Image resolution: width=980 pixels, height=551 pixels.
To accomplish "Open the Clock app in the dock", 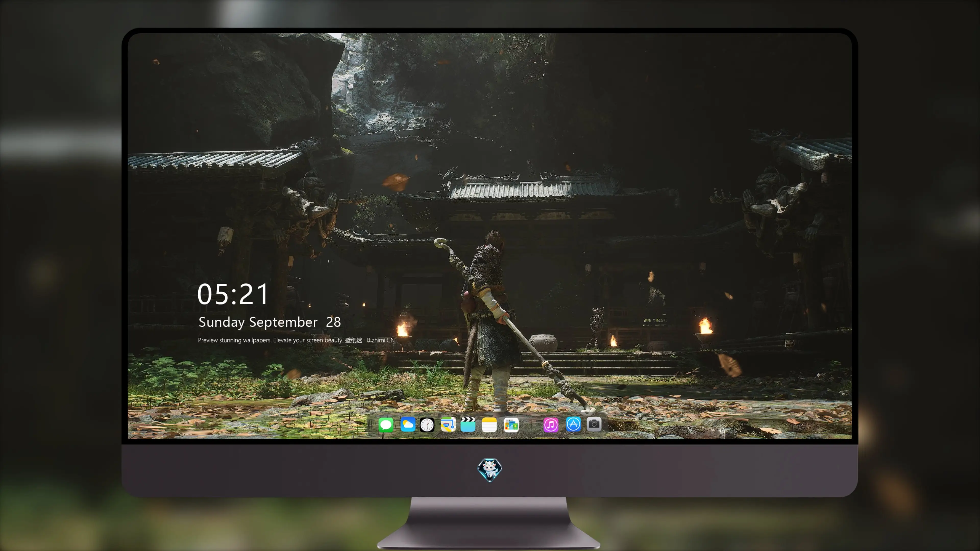I will [427, 425].
